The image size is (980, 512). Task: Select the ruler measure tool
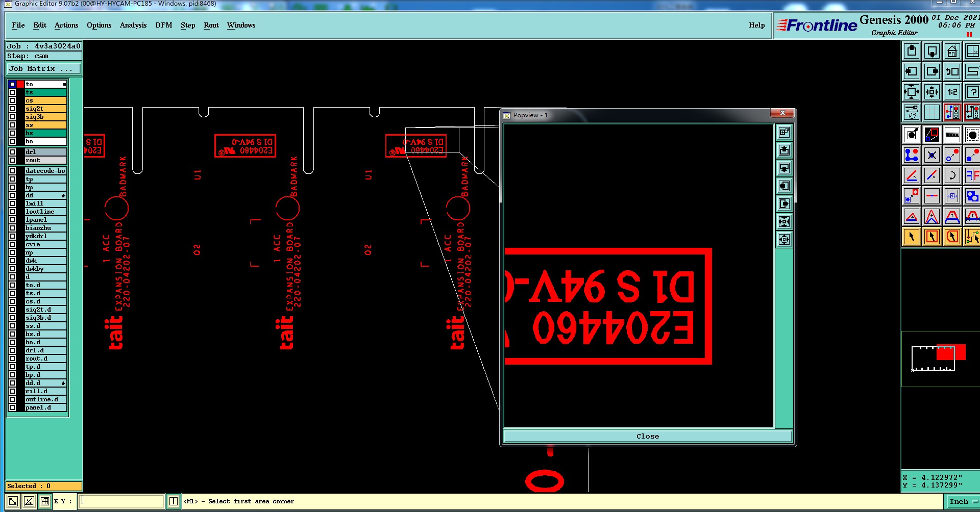coord(952,135)
